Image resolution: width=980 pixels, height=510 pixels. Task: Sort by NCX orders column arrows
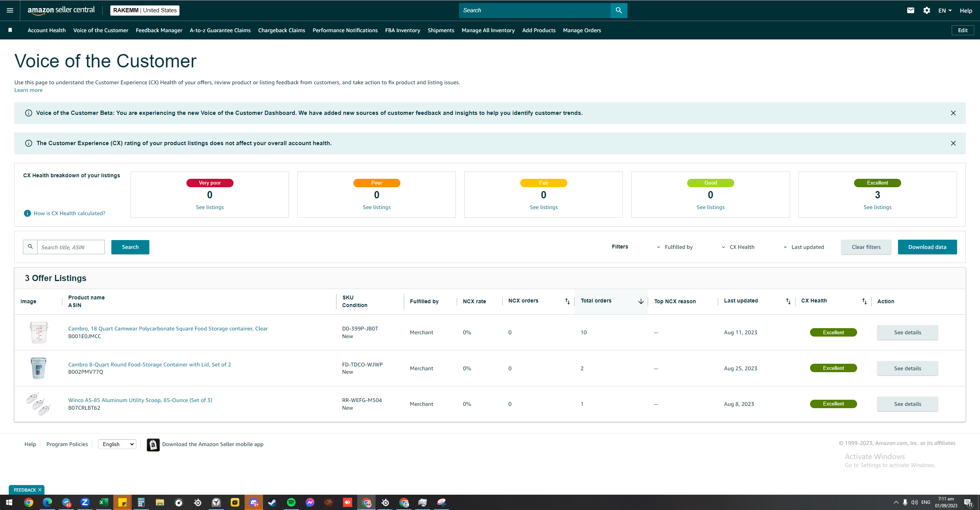click(567, 301)
